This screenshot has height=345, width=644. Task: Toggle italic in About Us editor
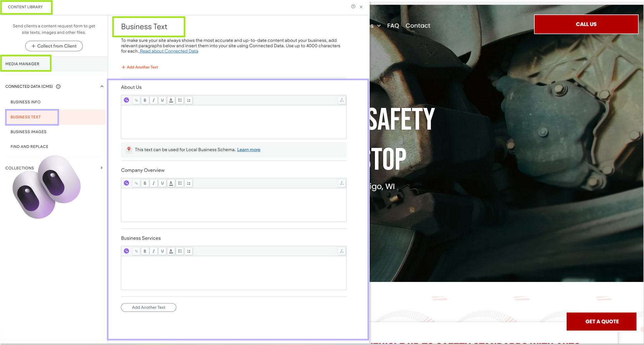(154, 100)
